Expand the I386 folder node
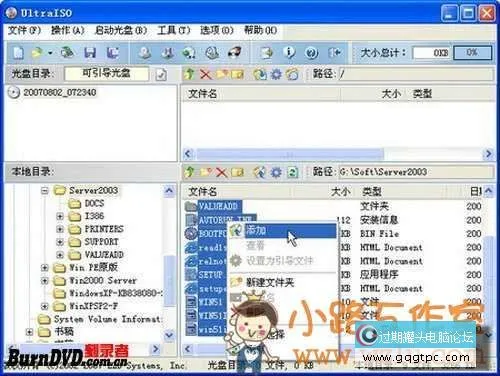This screenshot has height=376, width=500. [60, 216]
